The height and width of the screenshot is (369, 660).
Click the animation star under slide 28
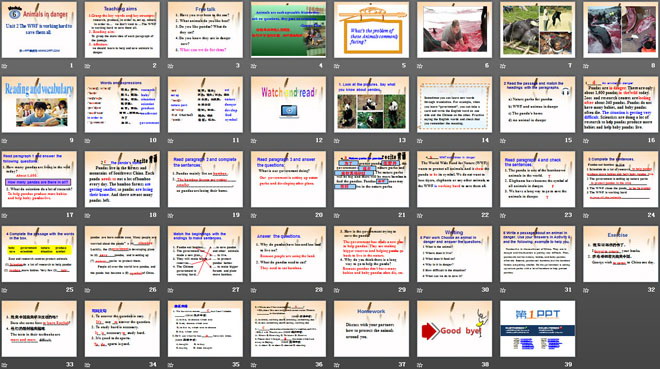click(254, 290)
